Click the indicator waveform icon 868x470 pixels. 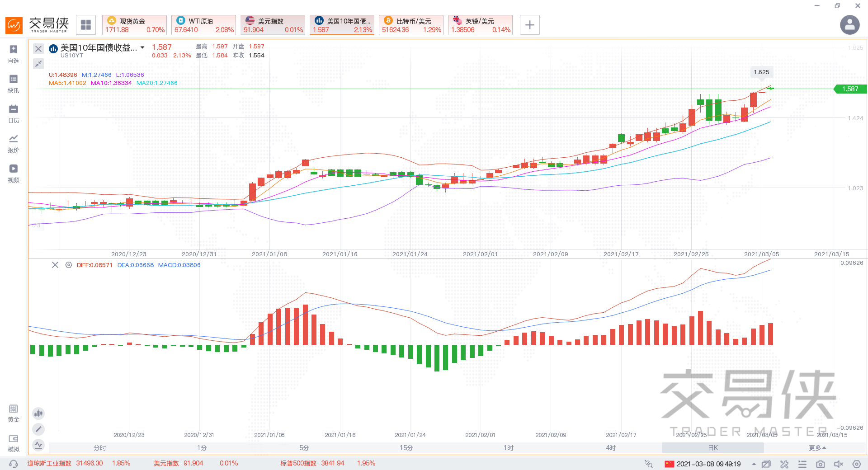coord(38,445)
